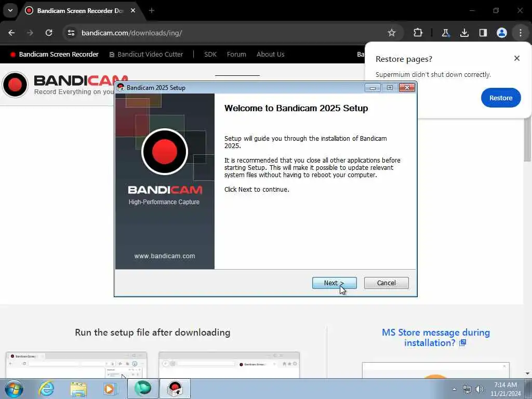Open Windows Media Player on taskbar
The height and width of the screenshot is (399, 532).
click(110, 389)
